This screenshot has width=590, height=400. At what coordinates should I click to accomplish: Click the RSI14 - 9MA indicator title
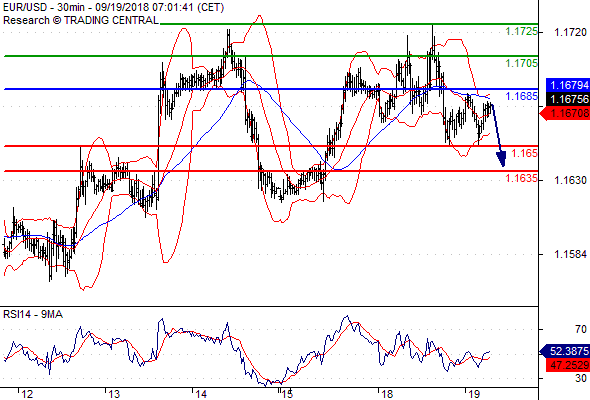pyautogui.click(x=33, y=314)
